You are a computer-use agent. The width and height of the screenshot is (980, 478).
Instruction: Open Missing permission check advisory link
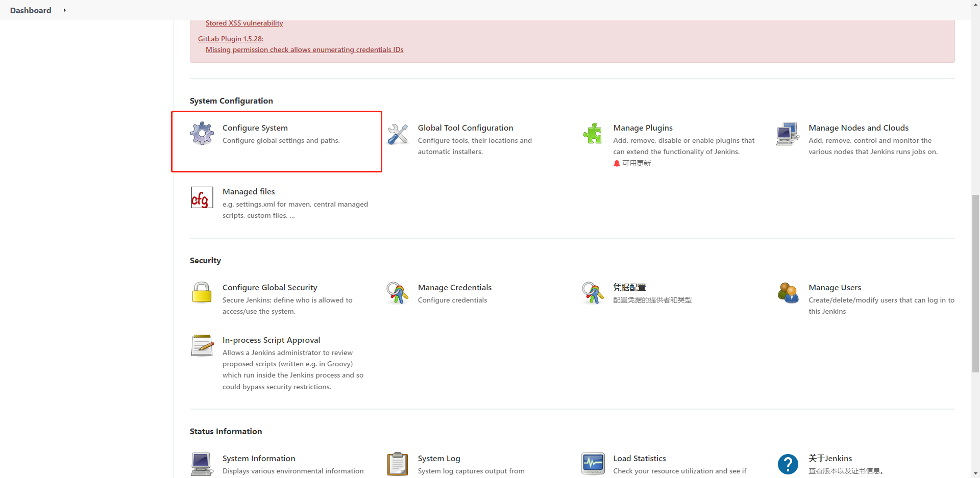coord(305,49)
